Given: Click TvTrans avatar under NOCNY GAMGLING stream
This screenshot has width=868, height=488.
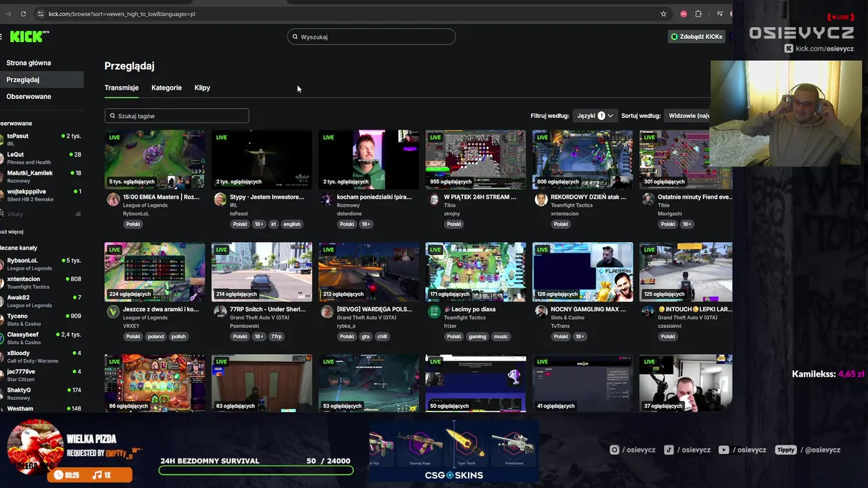Looking at the screenshot, I should (540, 312).
